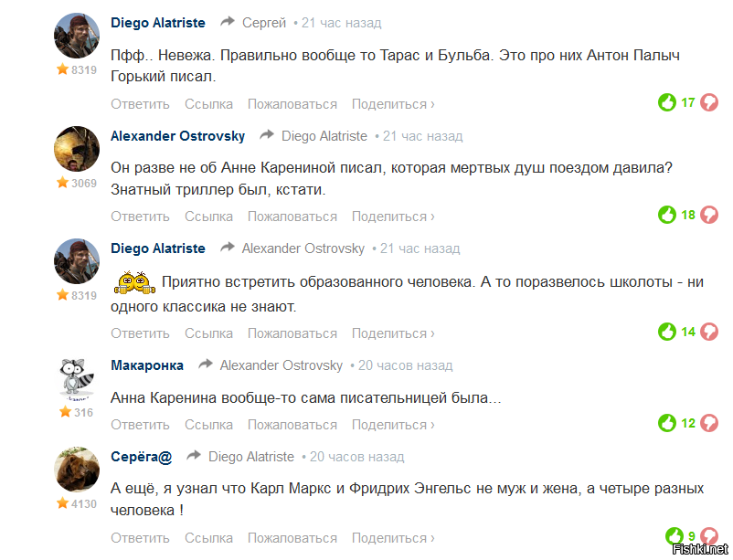Upvote Макаронка's comment about Anna Karenina
Image resolution: width=733 pixels, height=560 pixels.
[x=668, y=423]
